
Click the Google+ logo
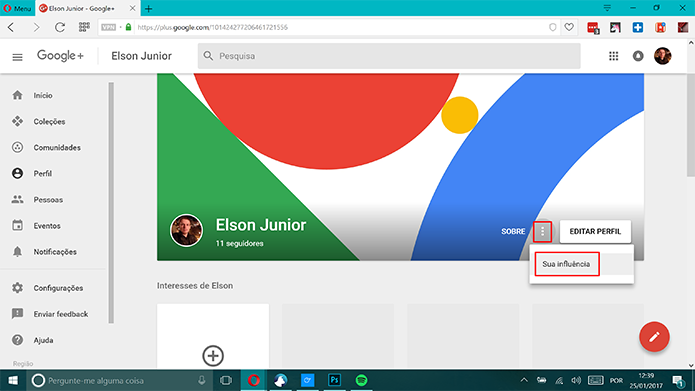click(x=60, y=56)
